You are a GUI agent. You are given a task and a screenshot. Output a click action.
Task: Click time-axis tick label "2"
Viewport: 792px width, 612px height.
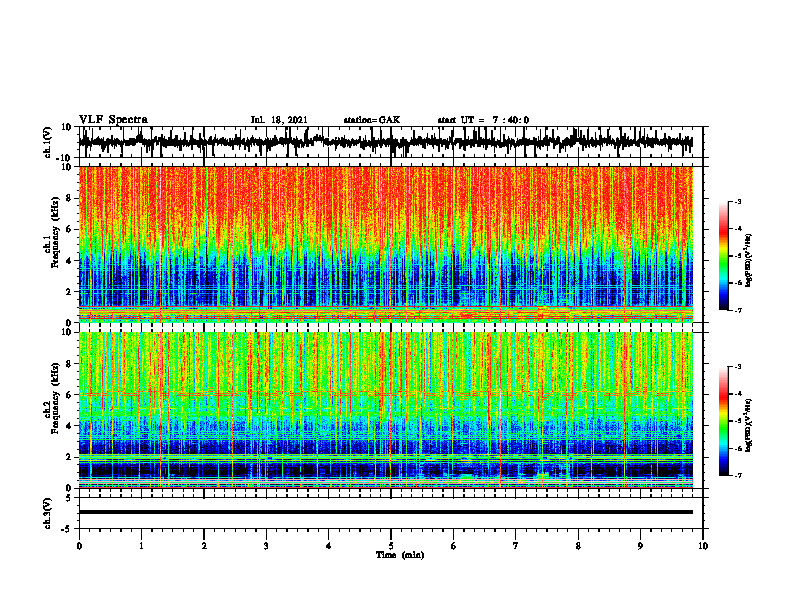tap(204, 546)
